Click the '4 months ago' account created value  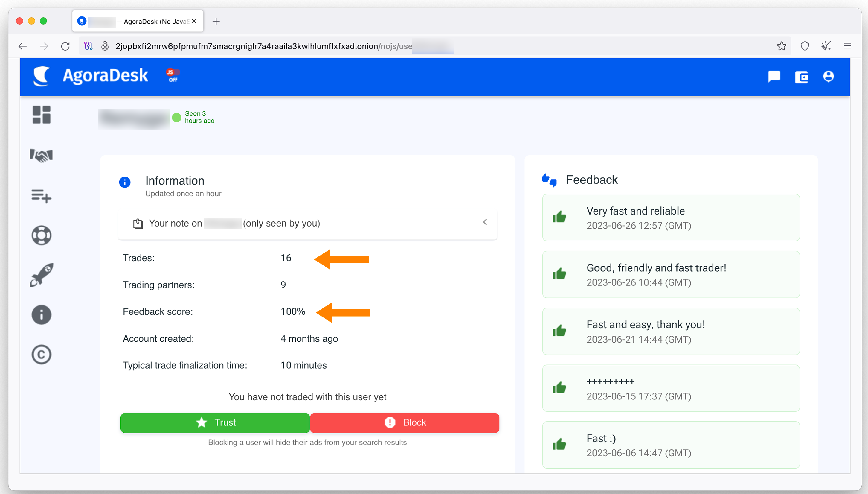[x=309, y=339]
